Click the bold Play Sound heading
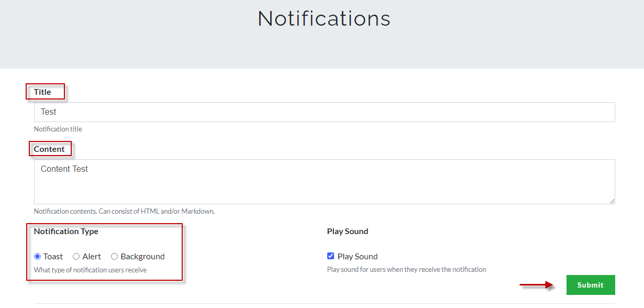The width and height of the screenshot is (644, 308). tap(348, 232)
